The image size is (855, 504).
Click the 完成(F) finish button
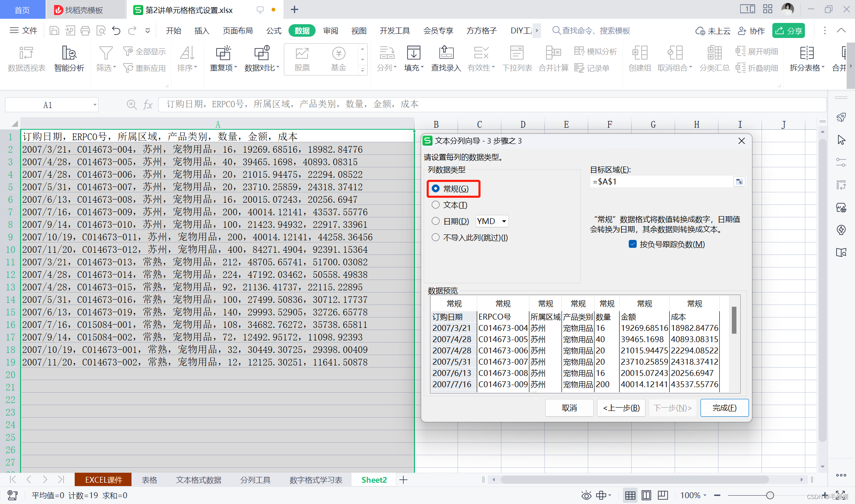click(x=724, y=408)
